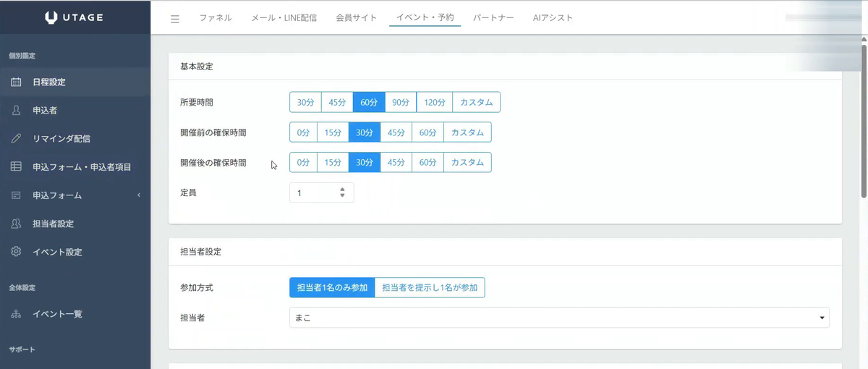Choose 60分 for 開催後の確保時間
This screenshot has width=868, height=369.
tap(428, 163)
